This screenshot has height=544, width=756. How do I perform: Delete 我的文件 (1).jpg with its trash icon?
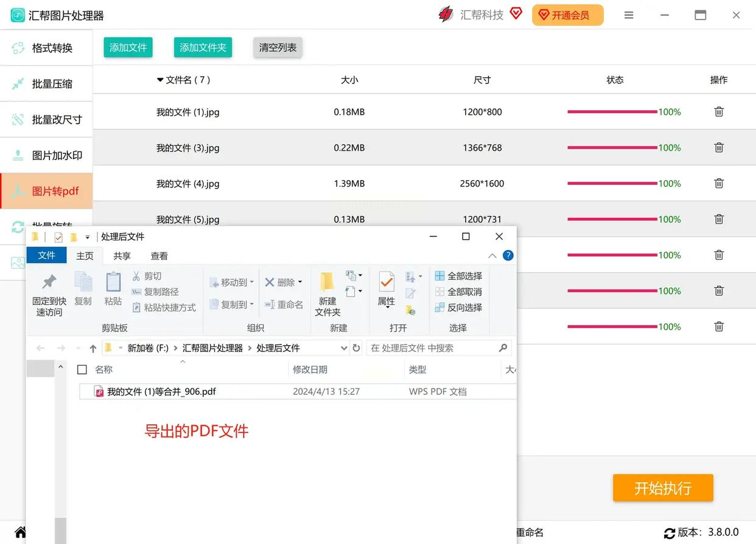coord(719,112)
